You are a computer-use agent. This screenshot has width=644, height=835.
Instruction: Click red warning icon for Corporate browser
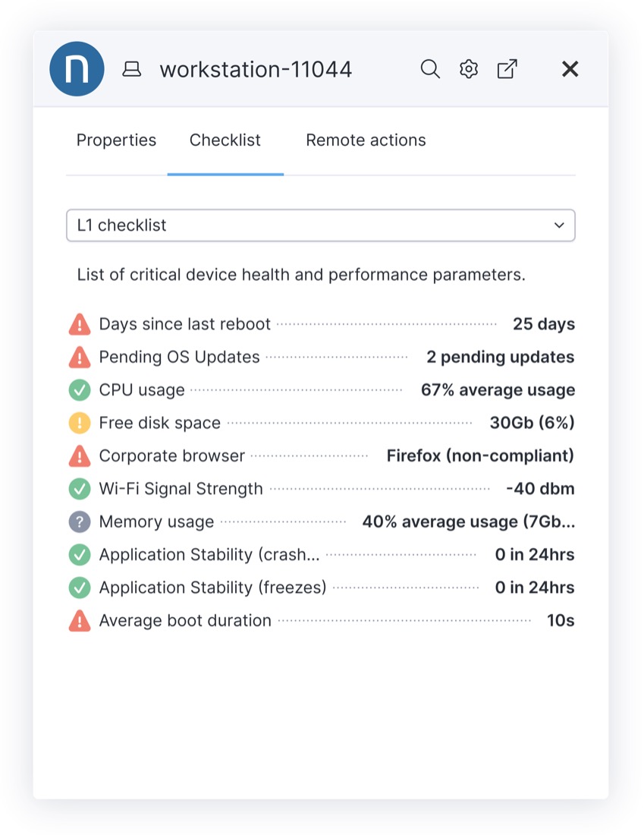click(80, 456)
